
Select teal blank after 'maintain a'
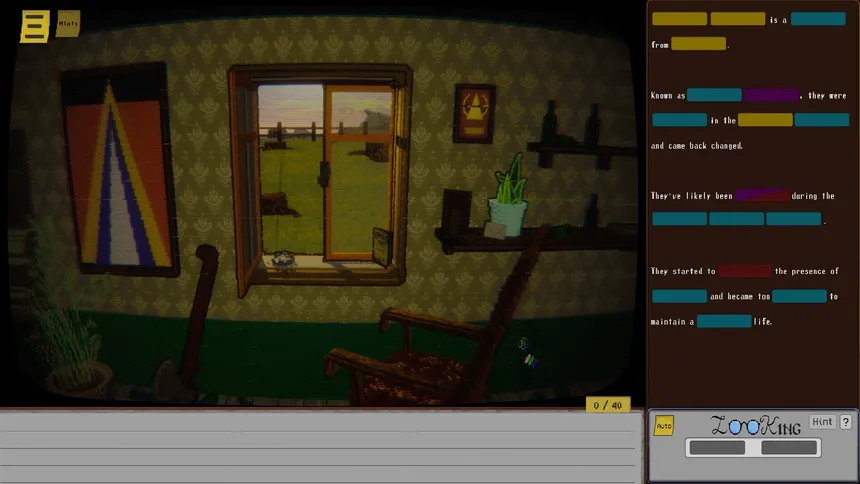tap(724, 321)
